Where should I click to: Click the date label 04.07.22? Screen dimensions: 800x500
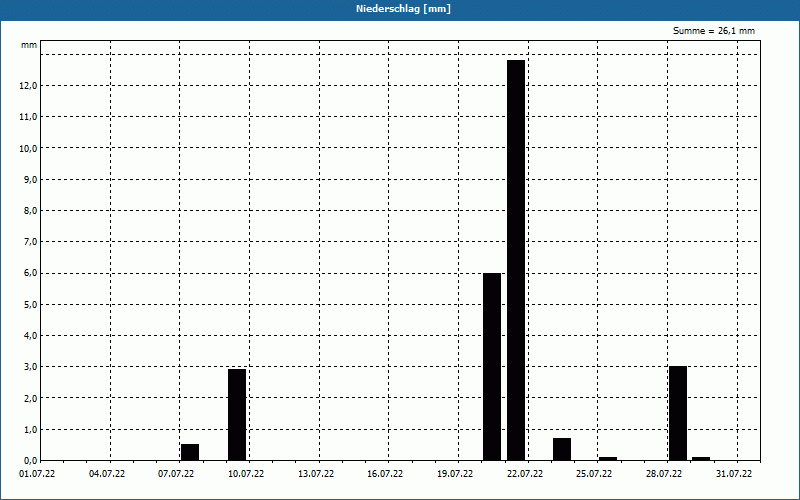click(107, 474)
